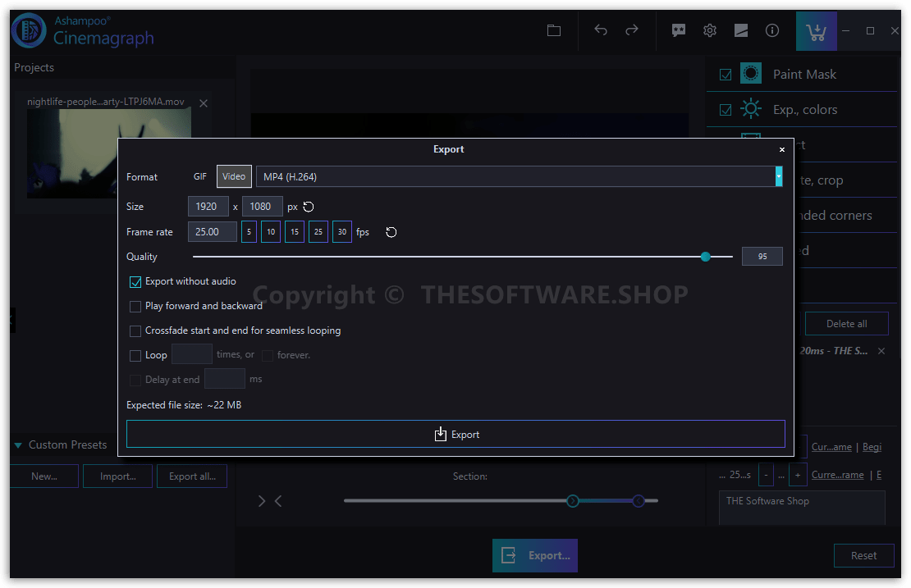Viewport: 911px width, 588px height.
Task: Switch to the GIF format tab
Action: pos(199,175)
